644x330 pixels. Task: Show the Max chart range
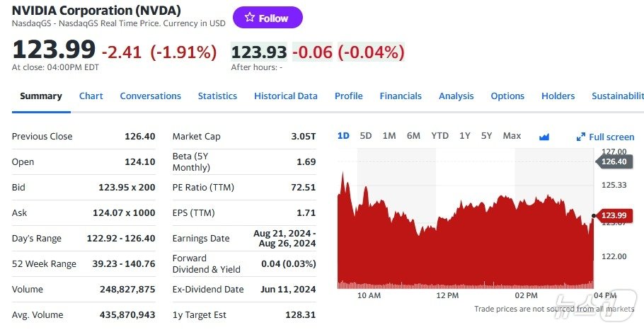click(512, 136)
